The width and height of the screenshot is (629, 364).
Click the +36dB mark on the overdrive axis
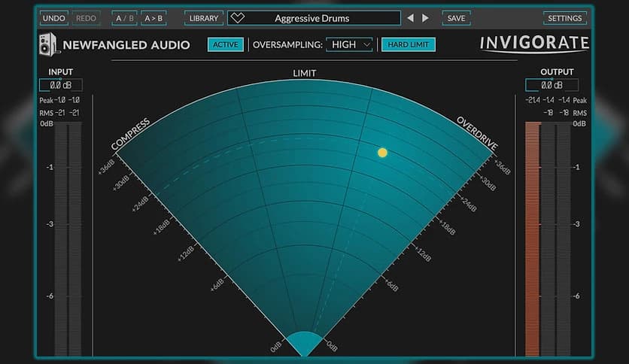point(503,167)
